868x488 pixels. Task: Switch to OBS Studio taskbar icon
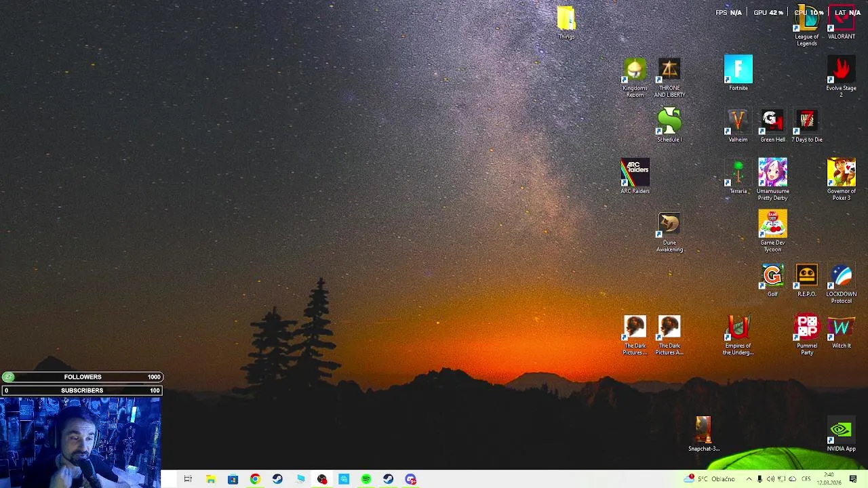(321, 479)
